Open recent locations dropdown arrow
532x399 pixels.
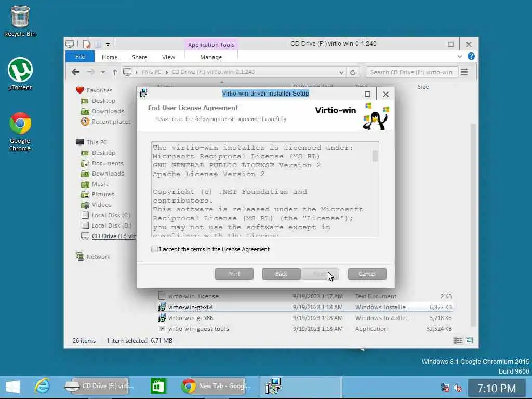point(103,72)
